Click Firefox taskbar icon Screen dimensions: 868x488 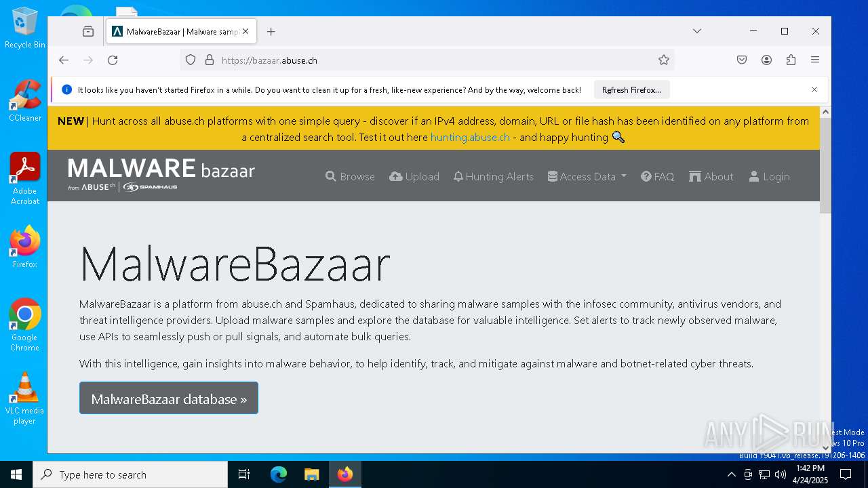tap(345, 474)
